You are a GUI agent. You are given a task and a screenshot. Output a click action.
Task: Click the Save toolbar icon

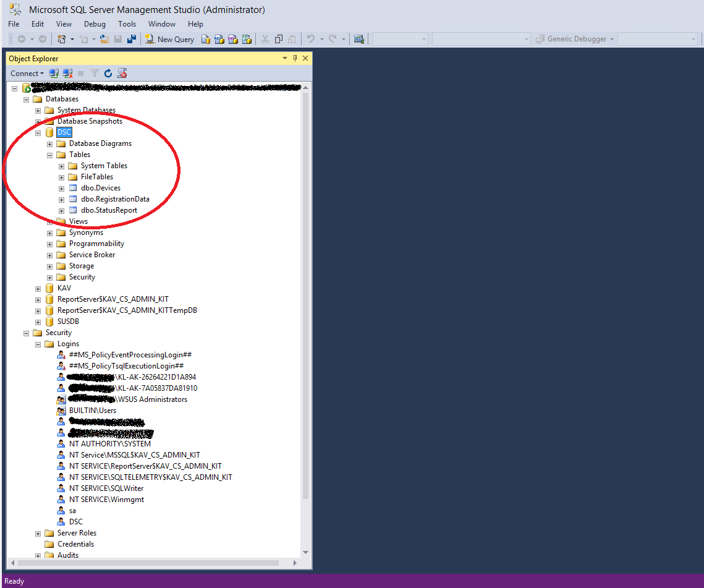coord(117,39)
